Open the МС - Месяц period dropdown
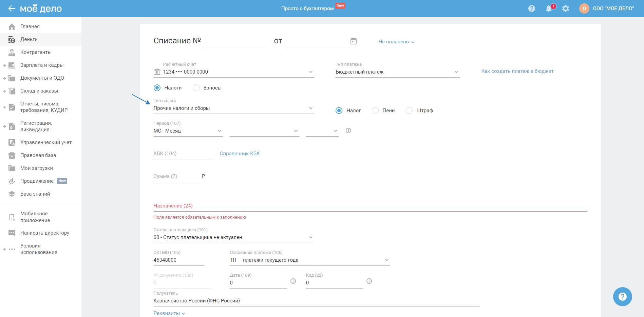The height and width of the screenshot is (317, 644). 188,131
